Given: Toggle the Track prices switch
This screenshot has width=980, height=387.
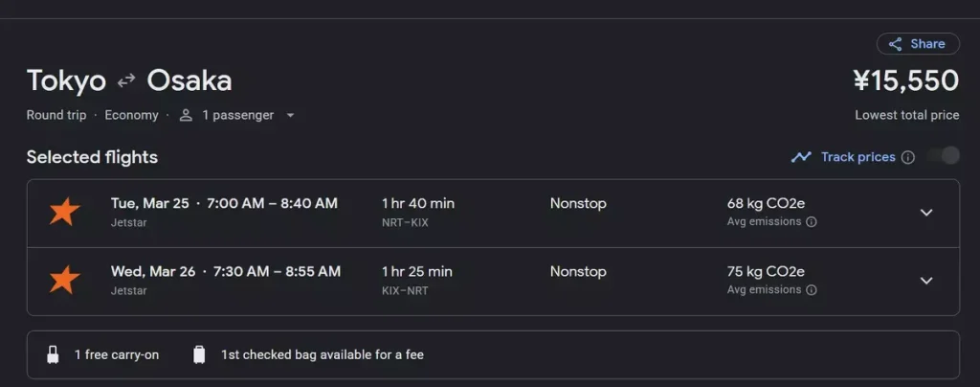Looking at the screenshot, I should pos(943,156).
